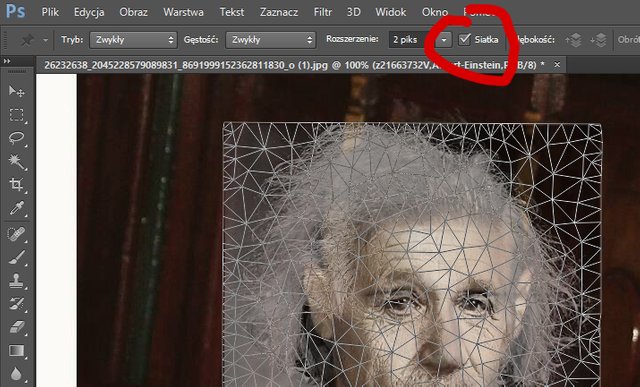Viewport: 640px width, 387px height.
Task: Click the Puppet Warp pin tool preset icon
Action: [x=27, y=40]
